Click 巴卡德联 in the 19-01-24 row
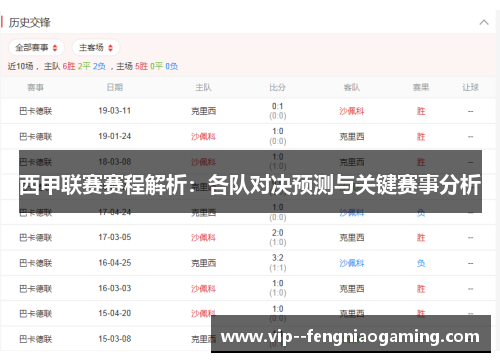 point(36,137)
